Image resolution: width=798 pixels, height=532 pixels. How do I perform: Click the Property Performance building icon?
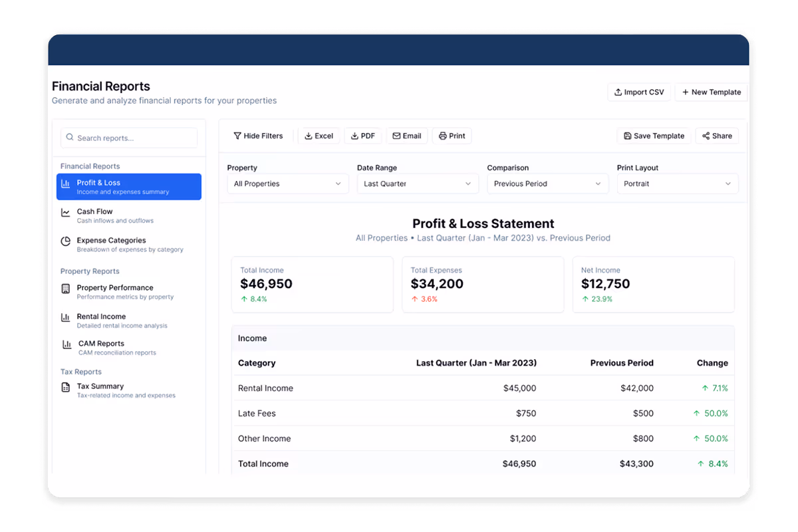pyautogui.click(x=66, y=289)
